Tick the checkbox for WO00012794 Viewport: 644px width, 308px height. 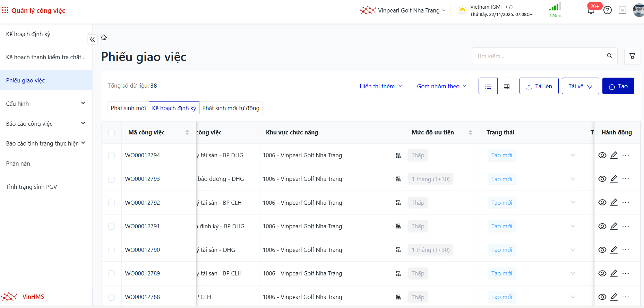(x=111, y=156)
